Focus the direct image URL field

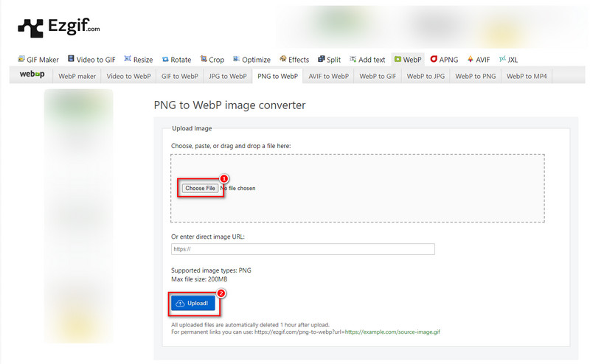302,249
